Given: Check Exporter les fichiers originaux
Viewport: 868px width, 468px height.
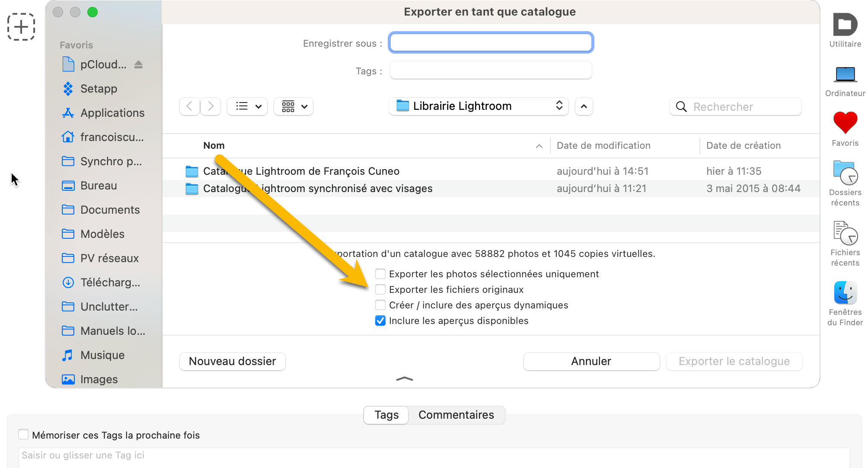Looking at the screenshot, I should [380, 289].
